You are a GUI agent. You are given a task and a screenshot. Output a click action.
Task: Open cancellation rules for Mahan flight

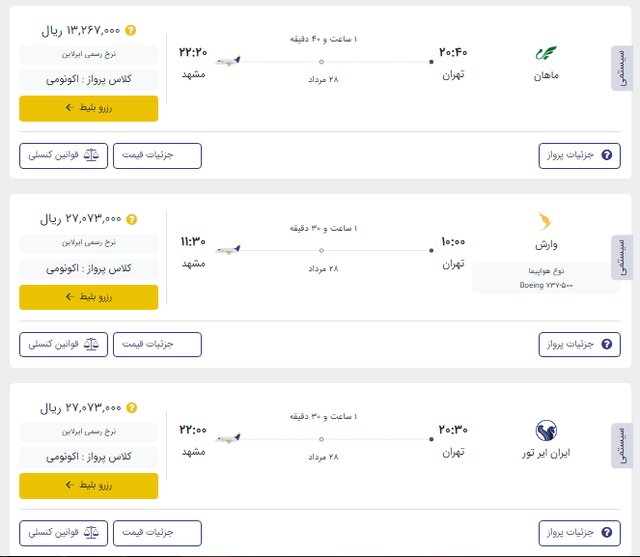pyautogui.click(x=62, y=156)
